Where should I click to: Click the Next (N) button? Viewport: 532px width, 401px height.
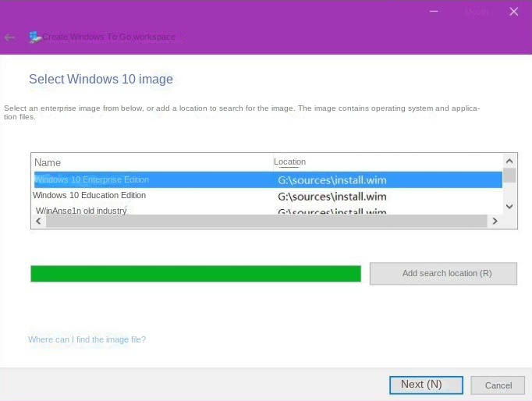pyautogui.click(x=426, y=385)
